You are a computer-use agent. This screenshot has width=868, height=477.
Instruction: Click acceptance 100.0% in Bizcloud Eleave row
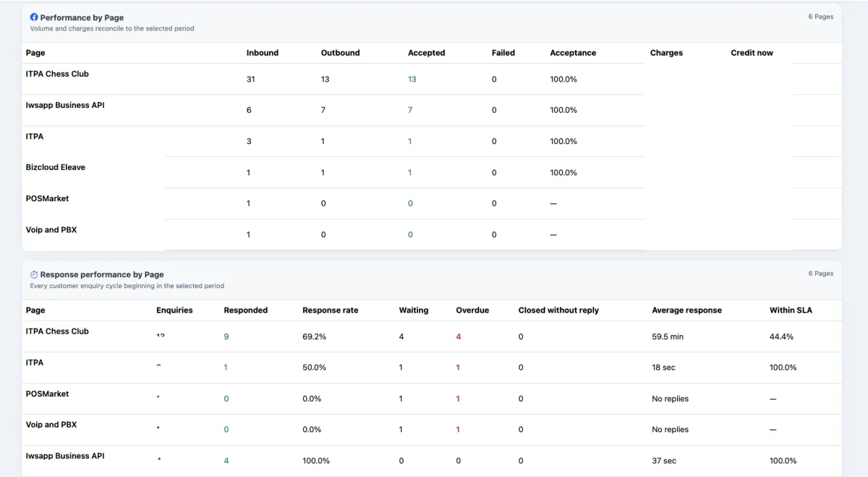[x=563, y=172]
